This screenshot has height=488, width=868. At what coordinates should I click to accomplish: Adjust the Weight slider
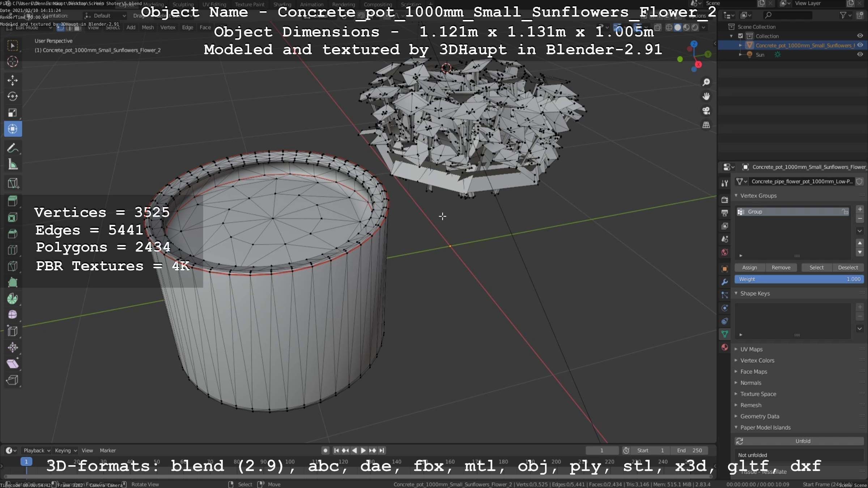coord(799,279)
